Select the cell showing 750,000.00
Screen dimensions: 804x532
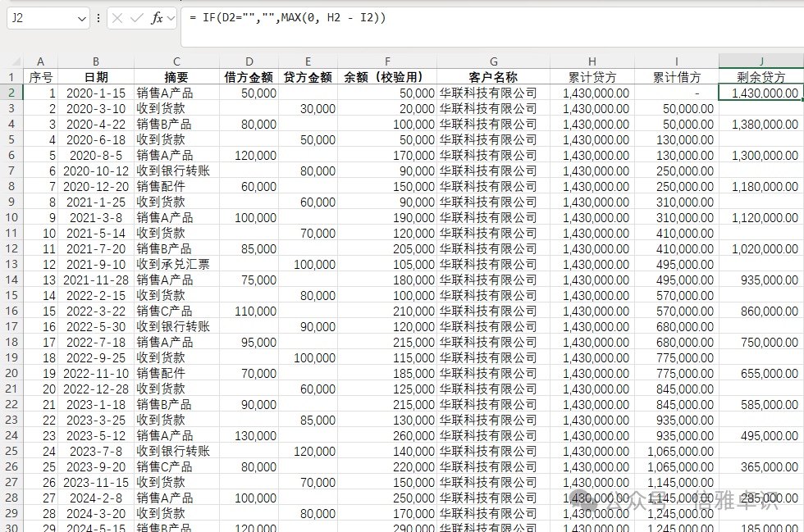pos(761,342)
